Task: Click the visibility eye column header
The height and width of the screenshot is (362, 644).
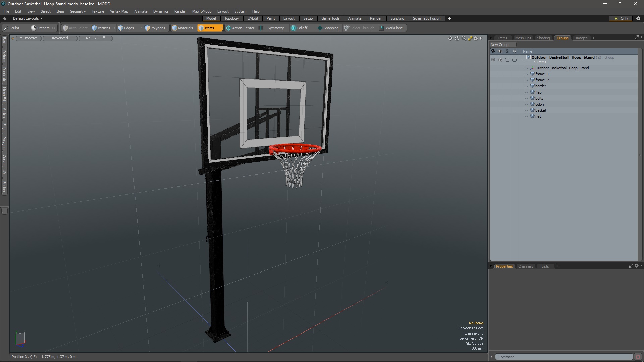Action: tap(493, 51)
